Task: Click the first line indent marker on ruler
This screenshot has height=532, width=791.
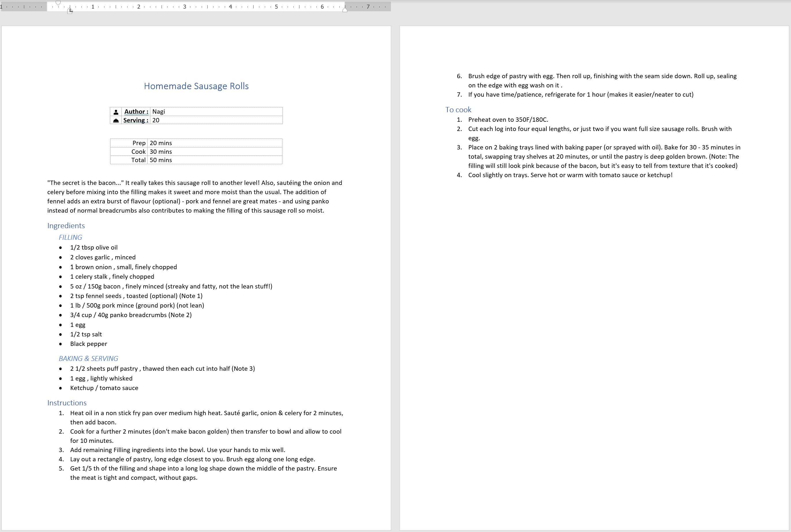Action: coord(58,3)
